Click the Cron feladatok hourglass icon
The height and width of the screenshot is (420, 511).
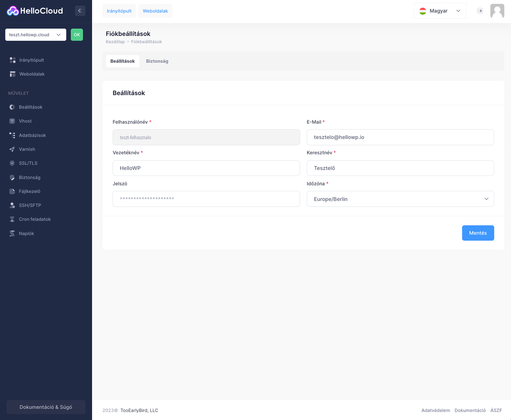(12, 219)
